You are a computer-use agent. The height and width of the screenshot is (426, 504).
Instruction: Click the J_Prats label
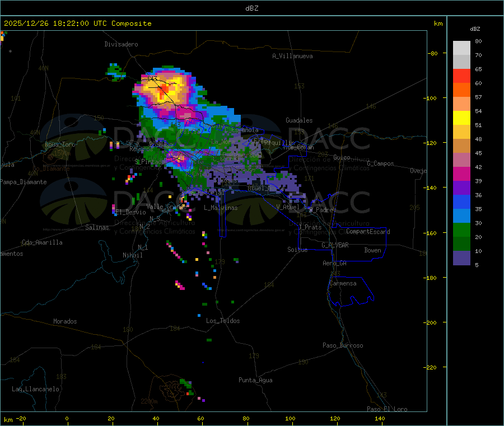pos(311,227)
